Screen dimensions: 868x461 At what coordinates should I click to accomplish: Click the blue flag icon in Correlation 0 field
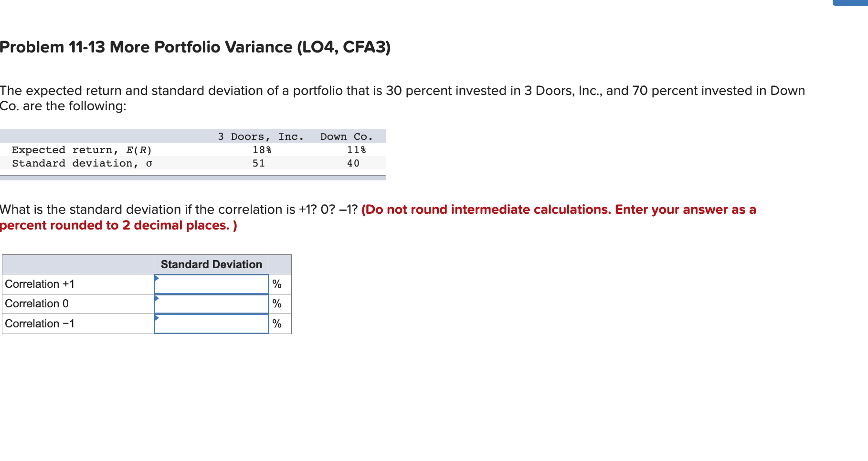[x=157, y=299]
